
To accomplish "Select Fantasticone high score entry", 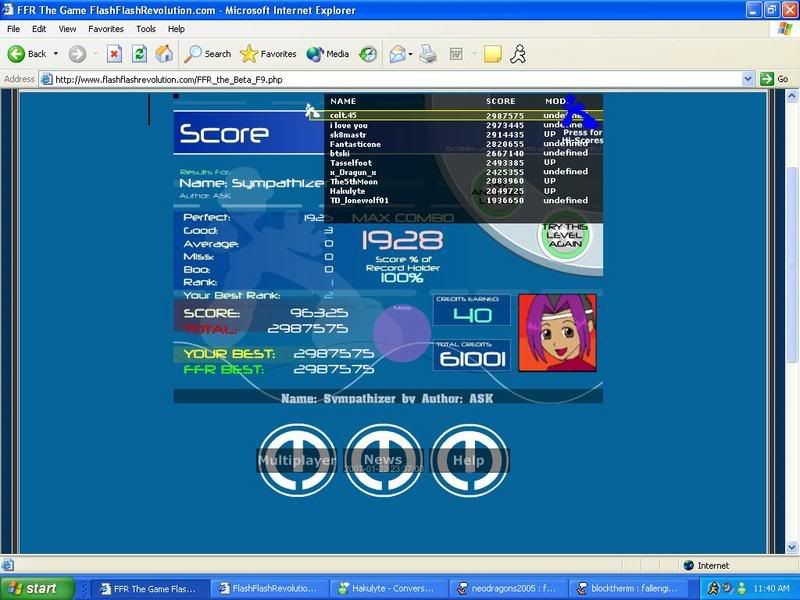I will [458, 144].
